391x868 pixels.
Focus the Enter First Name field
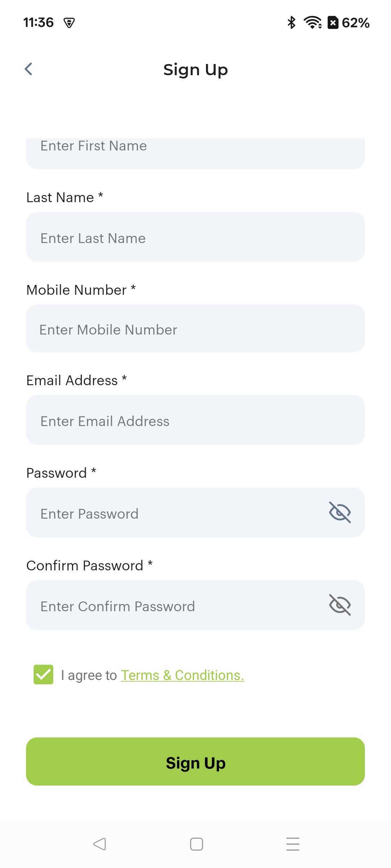[195, 152]
